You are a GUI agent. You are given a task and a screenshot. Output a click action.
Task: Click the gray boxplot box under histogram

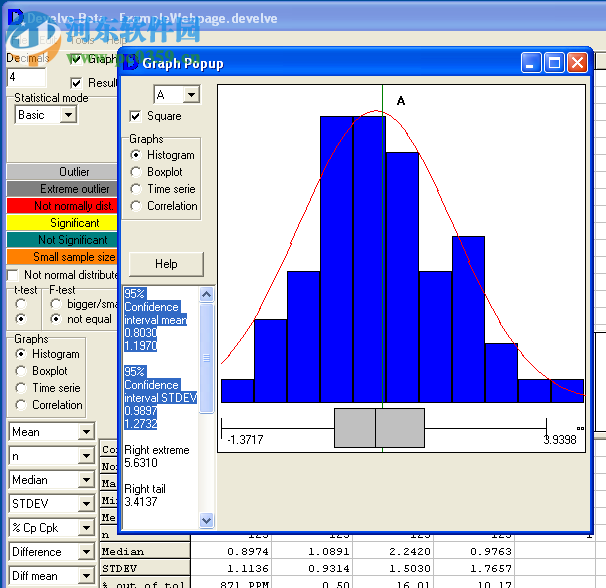[379, 428]
